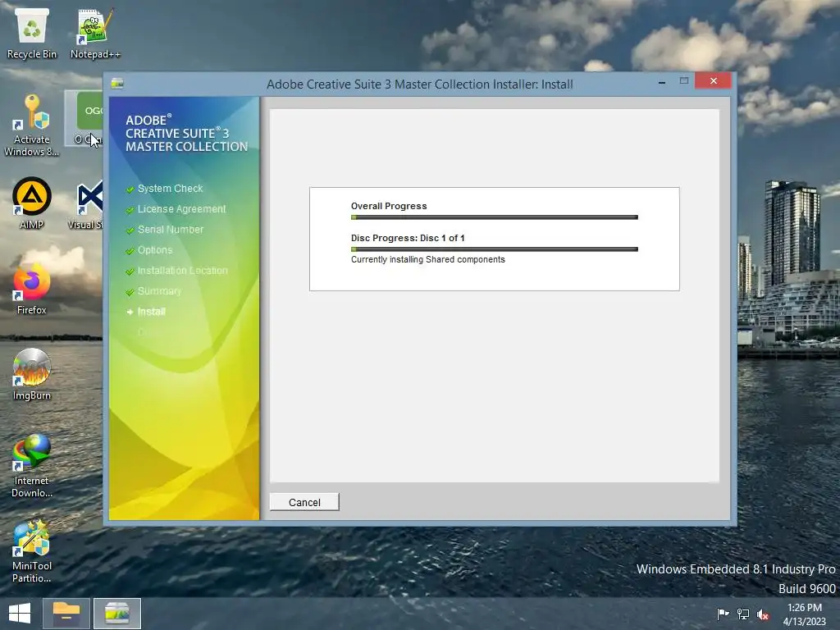The height and width of the screenshot is (630, 840).
Task: Minimize the Adobe installer window
Action: (x=662, y=81)
